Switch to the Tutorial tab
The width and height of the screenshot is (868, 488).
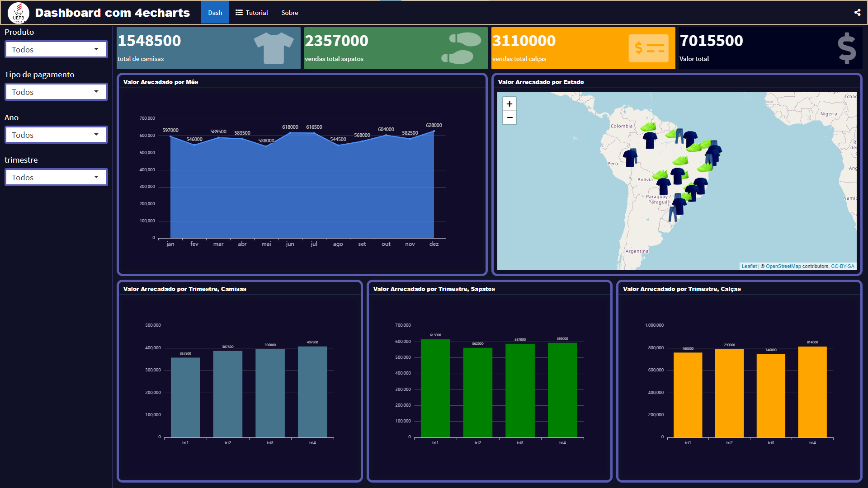(252, 13)
